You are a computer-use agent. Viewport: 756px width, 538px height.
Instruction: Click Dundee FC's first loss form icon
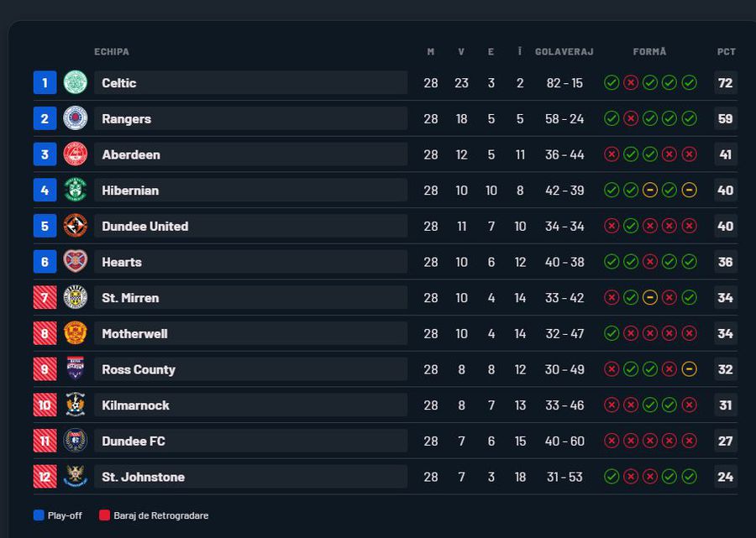pos(612,441)
